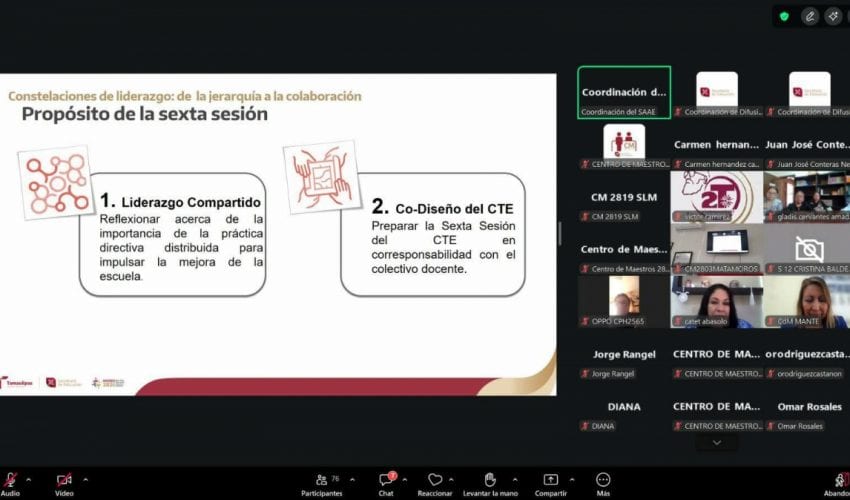
Task: Select the Coordinación del SAAE participant tile
Action: click(624, 93)
